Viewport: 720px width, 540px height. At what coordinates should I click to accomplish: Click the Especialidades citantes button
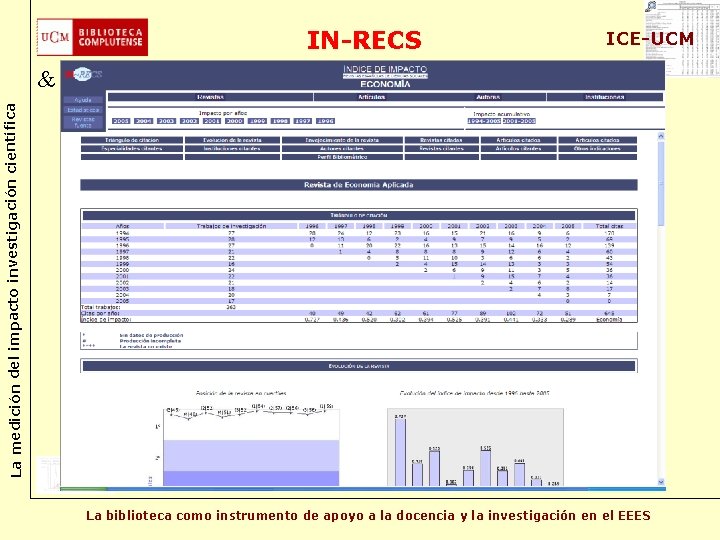click(x=132, y=149)
